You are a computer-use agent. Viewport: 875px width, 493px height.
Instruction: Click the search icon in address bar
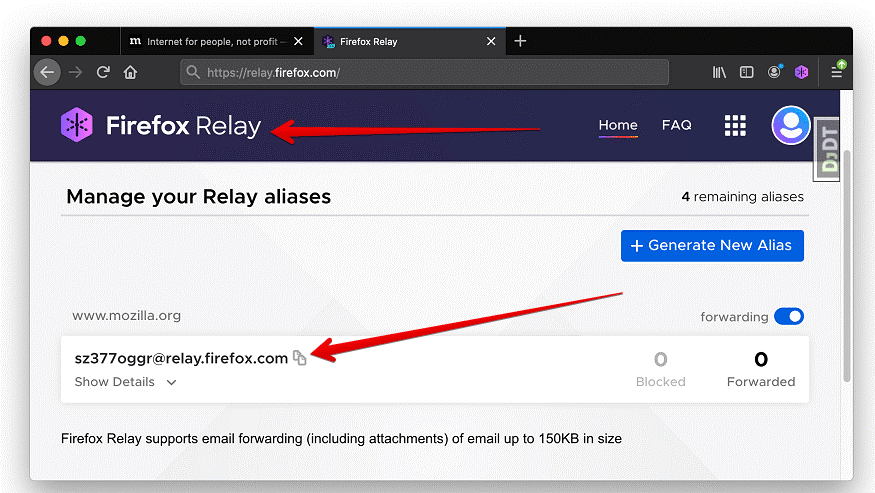pos(193,72)
